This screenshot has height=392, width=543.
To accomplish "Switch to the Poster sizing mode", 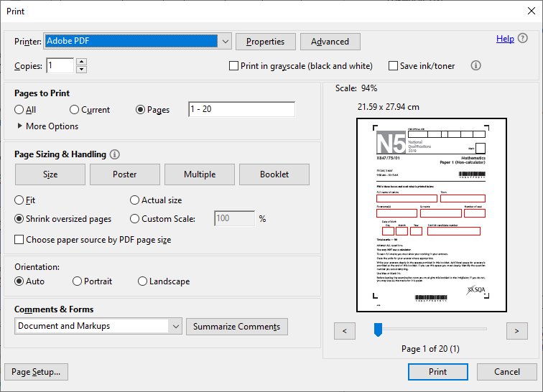I will (x=125, y=174).
